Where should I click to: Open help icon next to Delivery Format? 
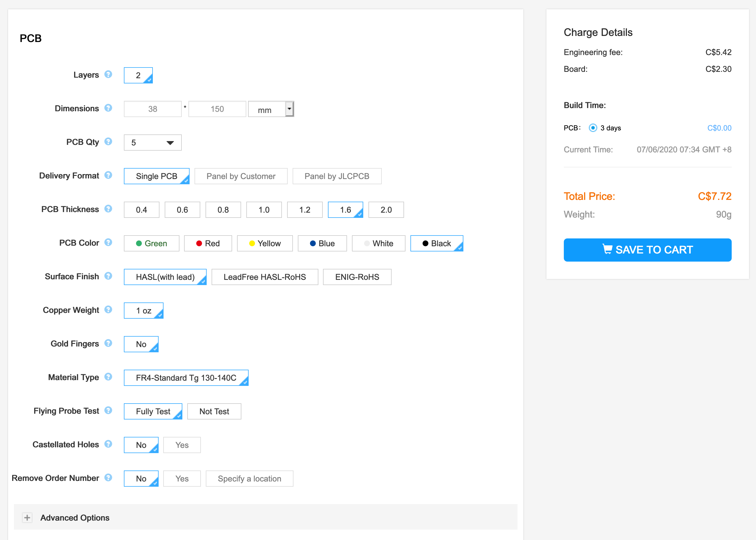click(x=108, y=175)
